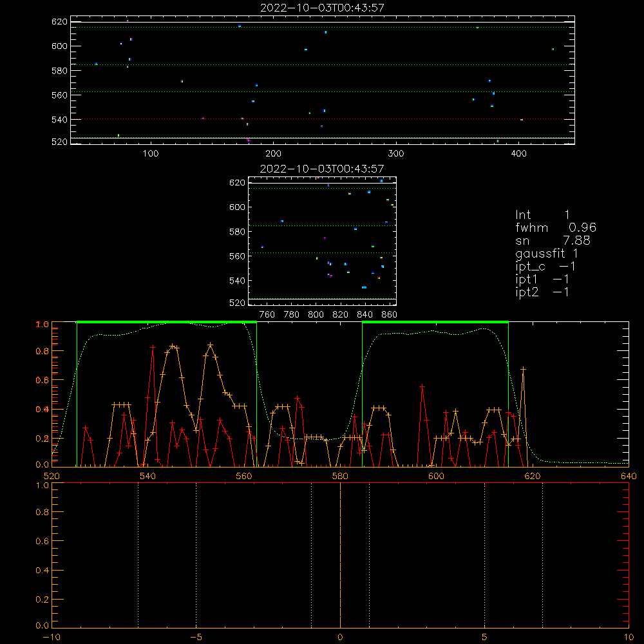
Task: Click the 0 x-axis label of bottom plot
Action: click(x=340, y=637)
